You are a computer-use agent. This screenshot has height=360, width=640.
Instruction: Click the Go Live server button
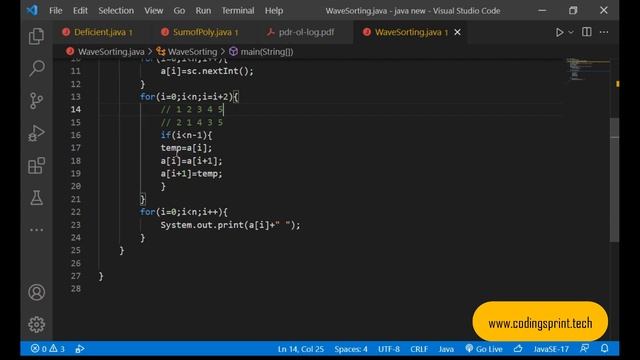pyautogui.click(x=484, y=349)
